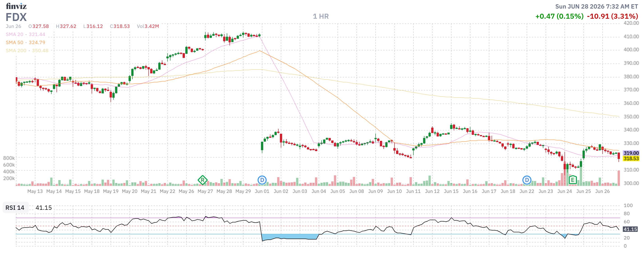This screenshot has height=253, width=644.
Task: Click the timestamp 'Sun JUN 28 2026 7:32 AM ET'
Action: [596, 7]
